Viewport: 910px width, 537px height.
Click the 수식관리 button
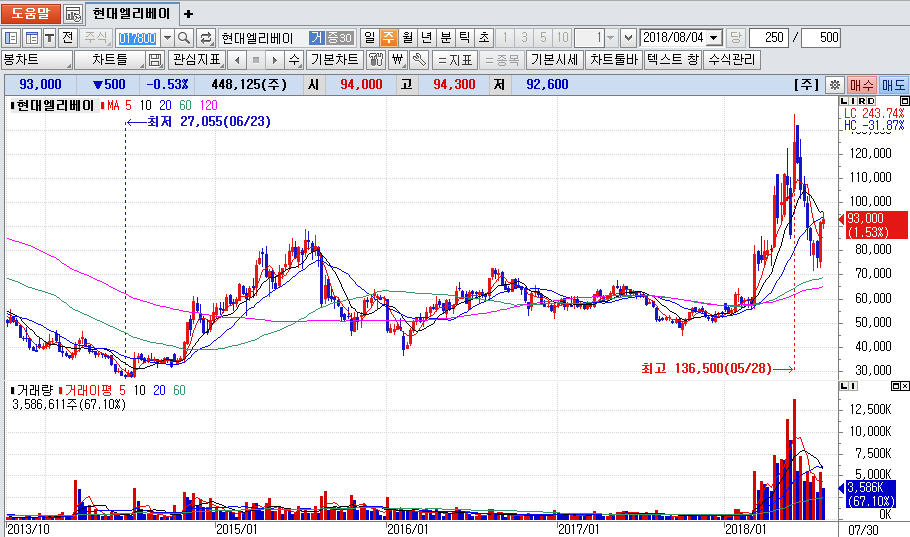(x=731, y=60)
